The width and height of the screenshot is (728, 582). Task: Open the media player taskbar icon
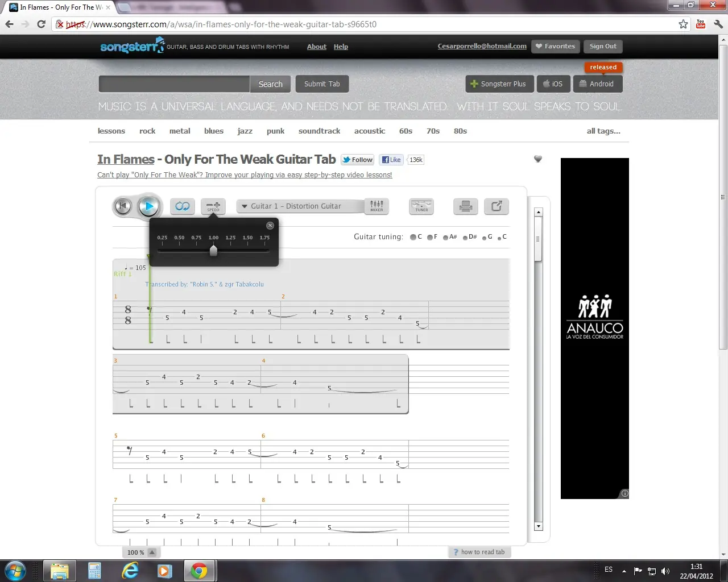pyautogui.click(x=165, y=571)
